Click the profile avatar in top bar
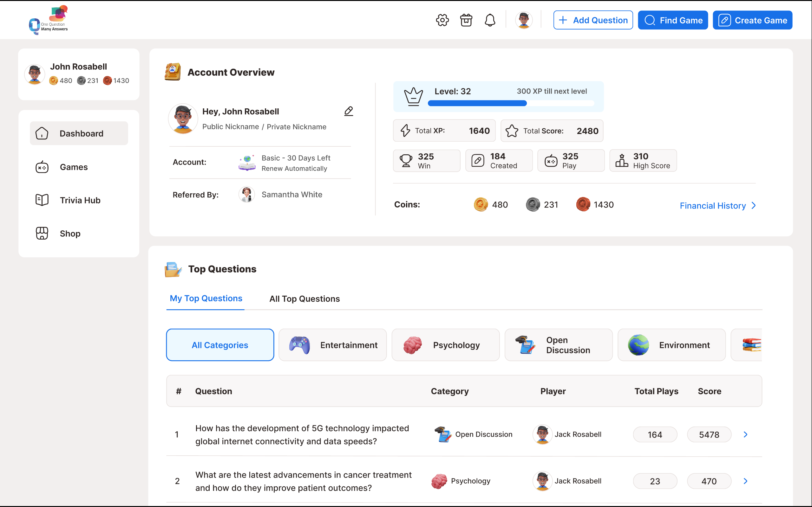This screenshot has height=507, width=812. click(x=523, y=20)
